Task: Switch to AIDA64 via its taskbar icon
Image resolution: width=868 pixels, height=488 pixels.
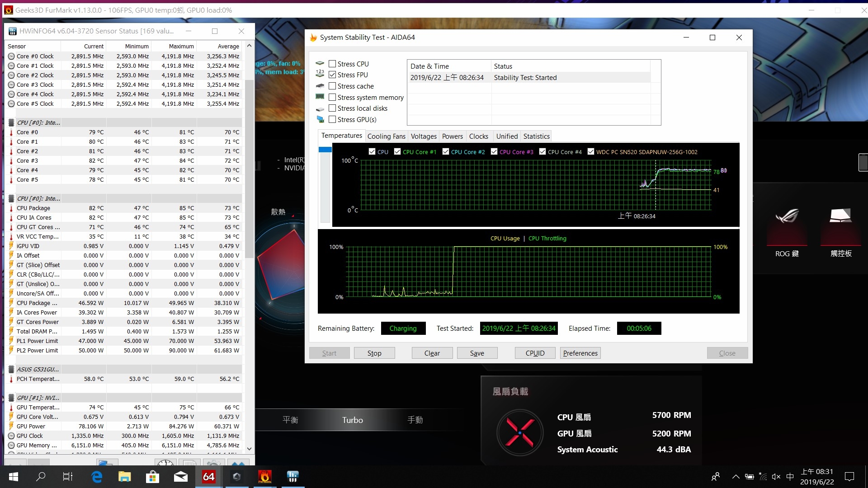Action: 208,477
